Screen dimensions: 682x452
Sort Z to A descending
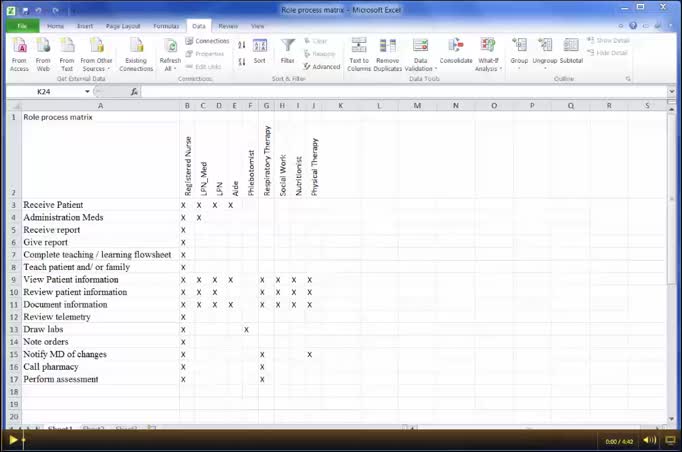242,62
